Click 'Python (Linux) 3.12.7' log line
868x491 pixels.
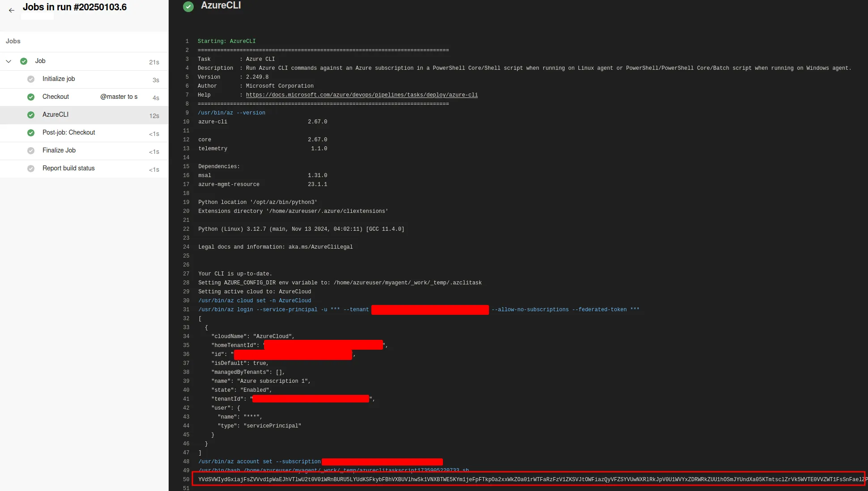(x=301, y=229)
